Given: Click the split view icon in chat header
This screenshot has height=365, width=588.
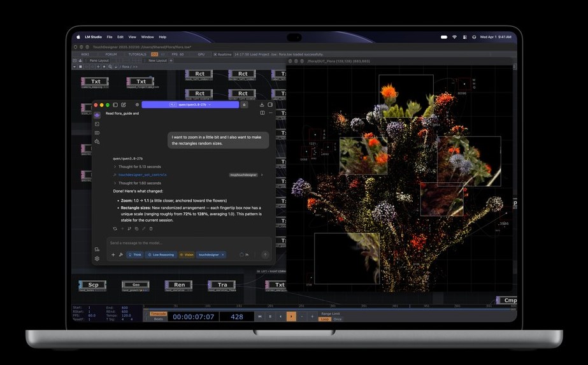Looking at the screenshot, I should [x=262, y=113].
